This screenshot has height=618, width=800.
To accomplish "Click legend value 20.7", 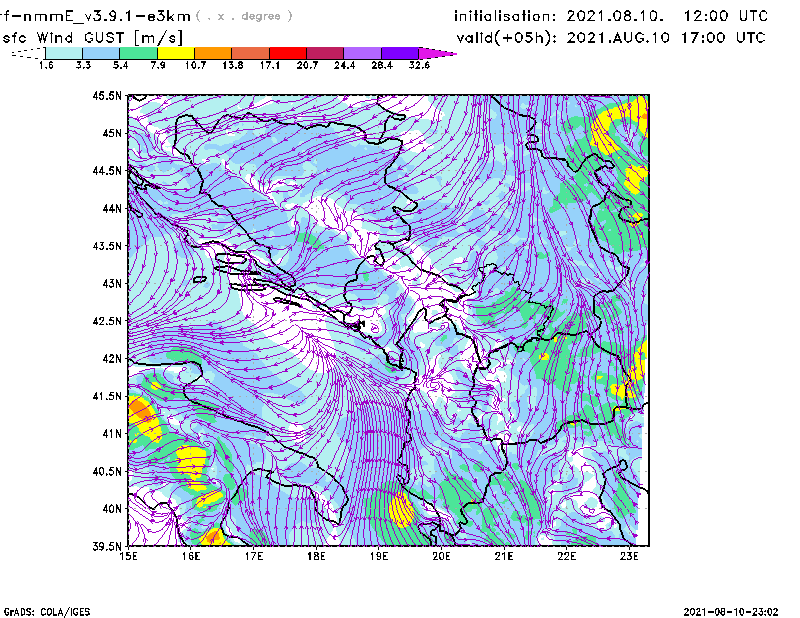I will click(x=307, y=65).
